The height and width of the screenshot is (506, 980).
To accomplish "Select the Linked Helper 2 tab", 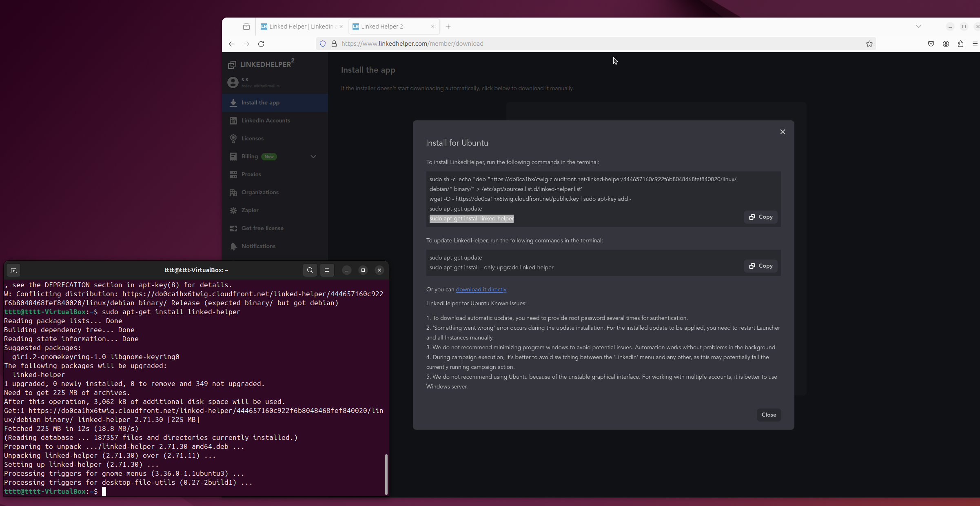I will [x=394, y=27].
